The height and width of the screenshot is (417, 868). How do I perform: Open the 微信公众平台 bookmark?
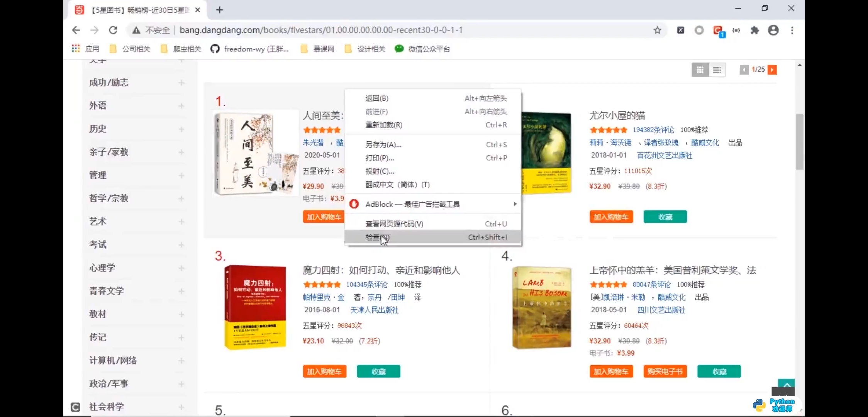coord(422,49)
